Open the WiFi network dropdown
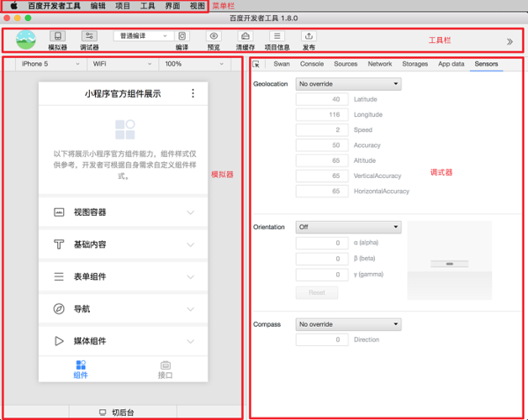 pyautogui.click(x=119, y=64)
